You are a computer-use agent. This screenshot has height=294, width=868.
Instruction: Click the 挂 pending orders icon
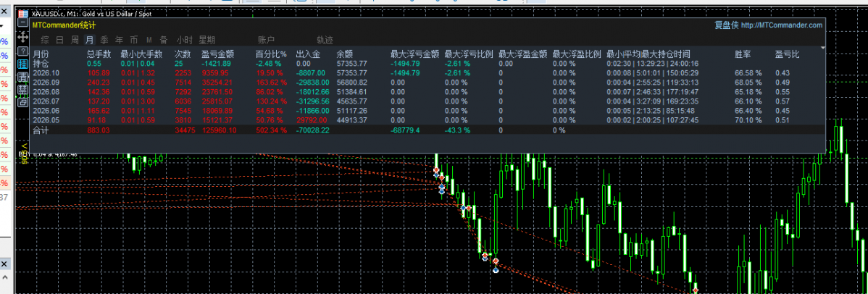click(22, 64)
